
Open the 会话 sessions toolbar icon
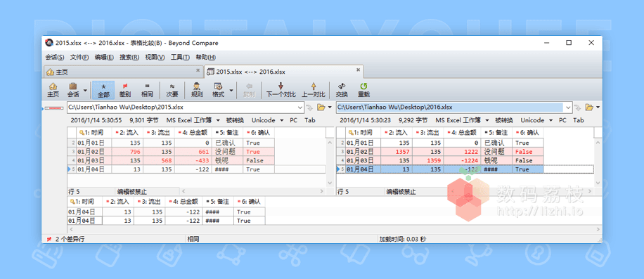(x=73, y=90)
